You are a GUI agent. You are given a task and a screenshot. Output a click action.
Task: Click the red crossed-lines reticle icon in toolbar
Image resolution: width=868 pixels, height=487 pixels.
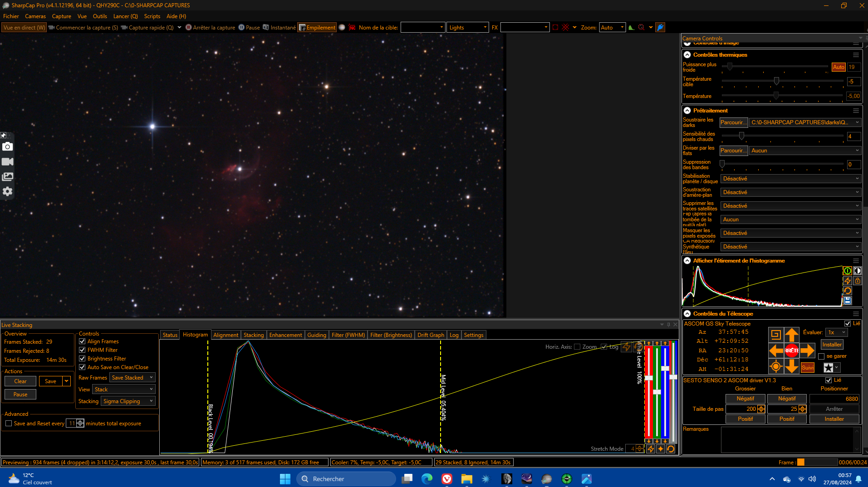click(x=565, y=27)
